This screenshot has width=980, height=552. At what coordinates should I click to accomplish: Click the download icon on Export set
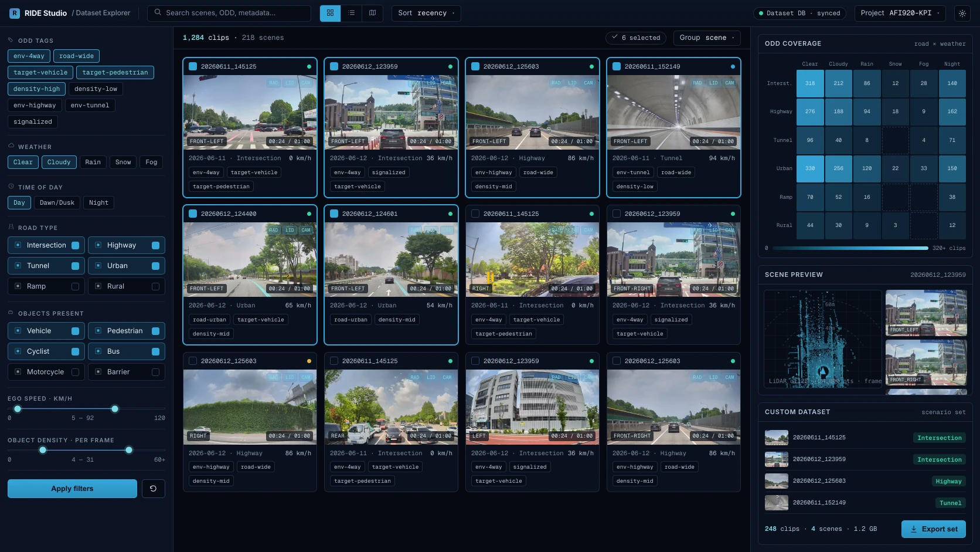pyautogui.click(x=913, y=529)
